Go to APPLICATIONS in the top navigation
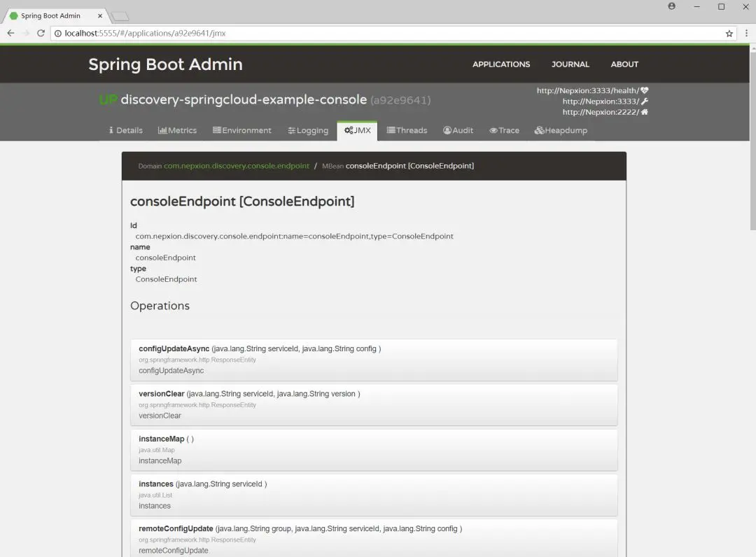This screenshot has height=557, width=756. (x=501, y=64)
